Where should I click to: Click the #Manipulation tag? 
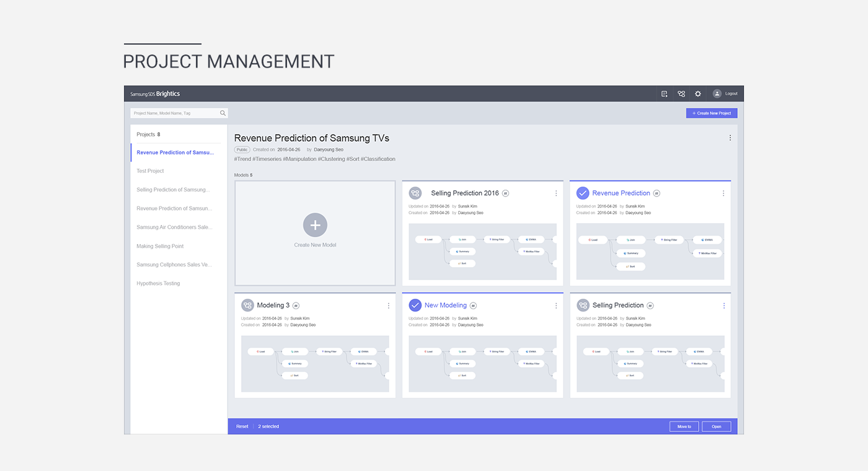pos(299,159)
